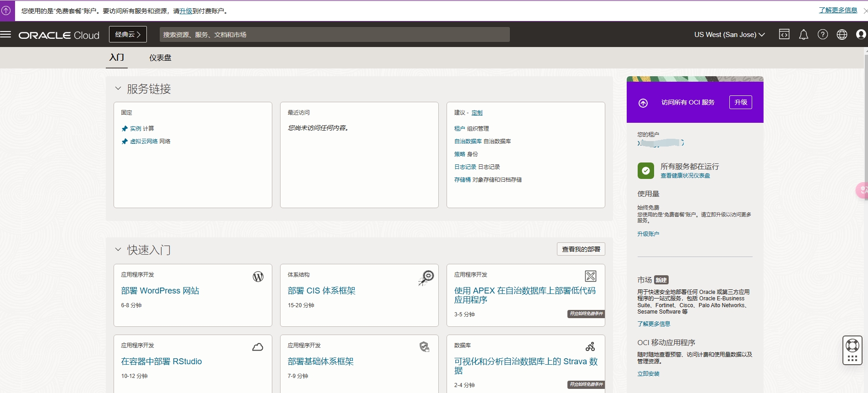
Task: Click 了解更多信息 in the top banner
Action: [x=838, y=10]
